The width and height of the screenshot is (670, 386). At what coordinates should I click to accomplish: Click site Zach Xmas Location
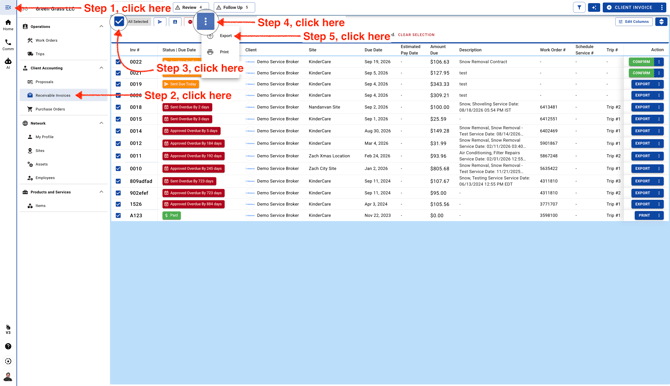point(329,156)
